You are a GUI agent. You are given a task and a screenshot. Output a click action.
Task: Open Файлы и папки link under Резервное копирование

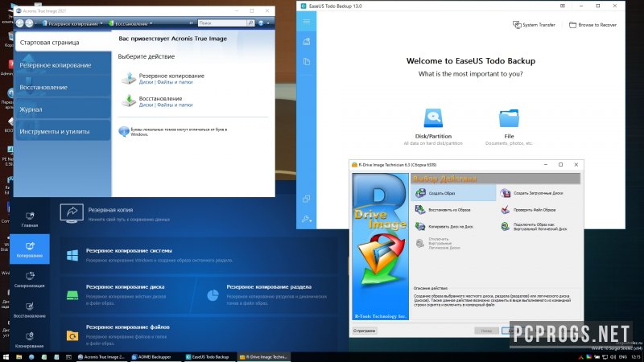175,82
